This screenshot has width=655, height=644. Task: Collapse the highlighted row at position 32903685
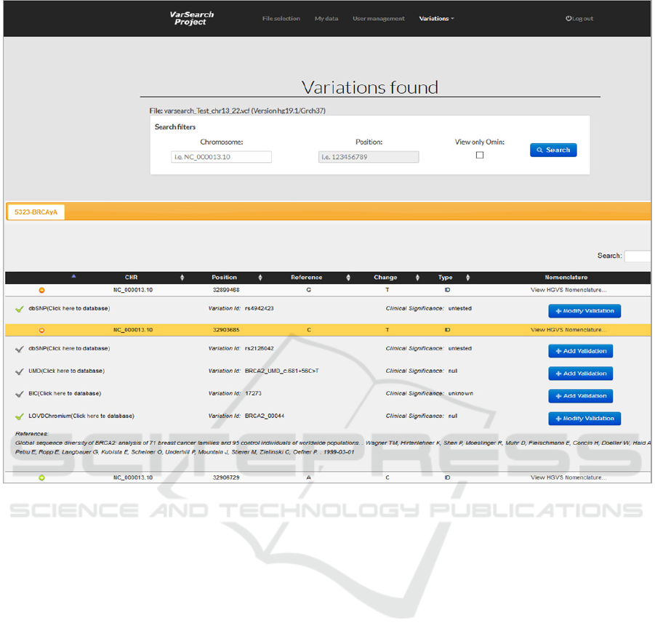(41, 330)
